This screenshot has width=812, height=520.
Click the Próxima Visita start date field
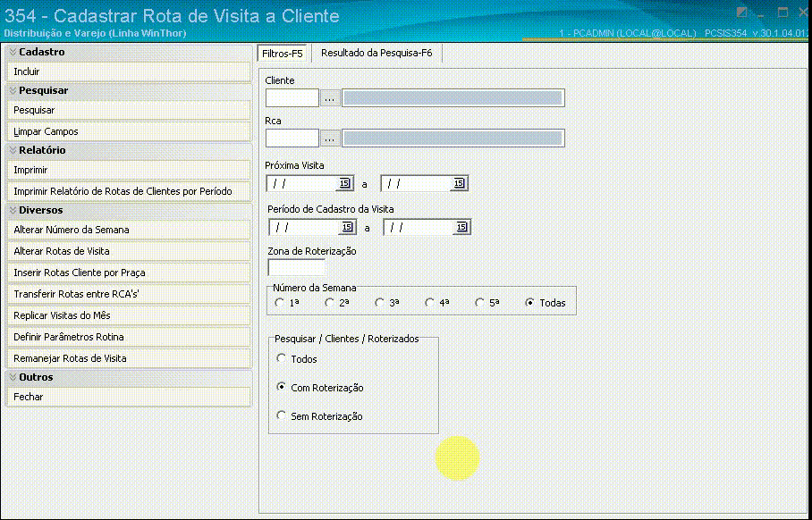pos(302,184)
